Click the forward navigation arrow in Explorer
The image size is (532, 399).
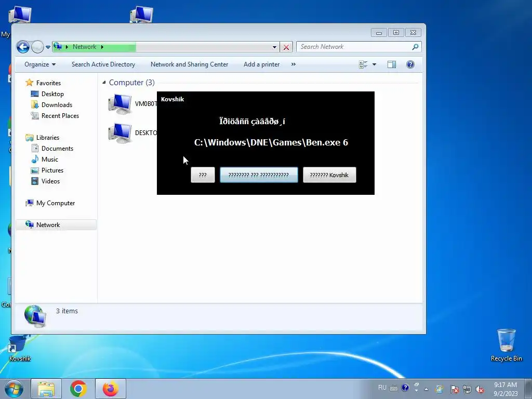[x=37, y=47]
